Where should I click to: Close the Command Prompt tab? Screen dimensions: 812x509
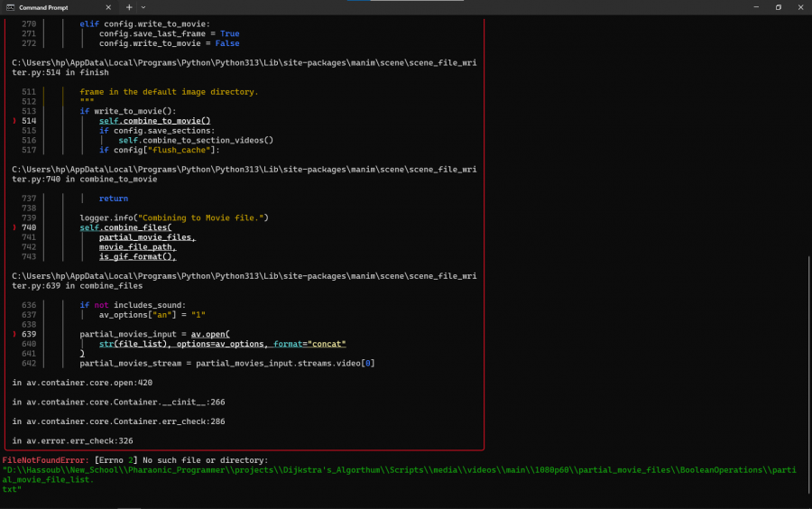point(109,7)
